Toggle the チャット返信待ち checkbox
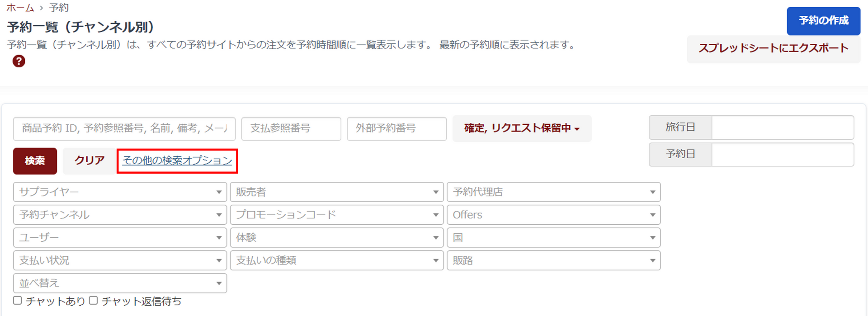The width and height of the screenshot is (868, 316). coord(94,301)
